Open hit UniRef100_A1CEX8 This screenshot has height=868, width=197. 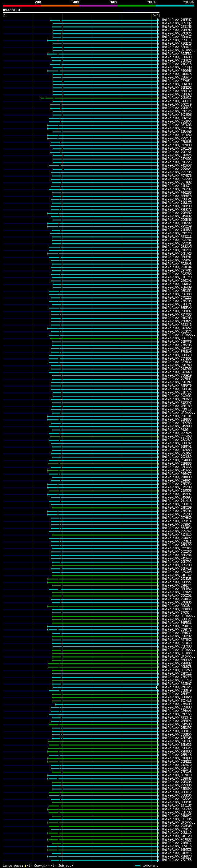click(177, 43)
